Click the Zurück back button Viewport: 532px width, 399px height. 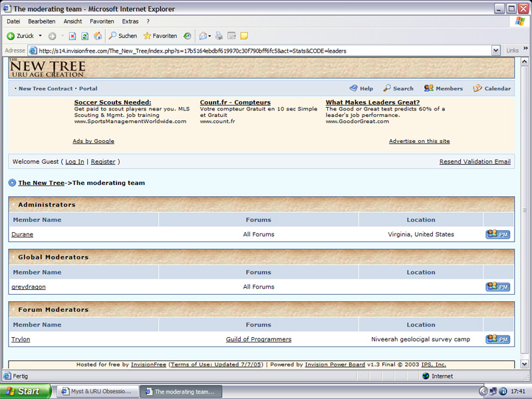tap(20, 36)
